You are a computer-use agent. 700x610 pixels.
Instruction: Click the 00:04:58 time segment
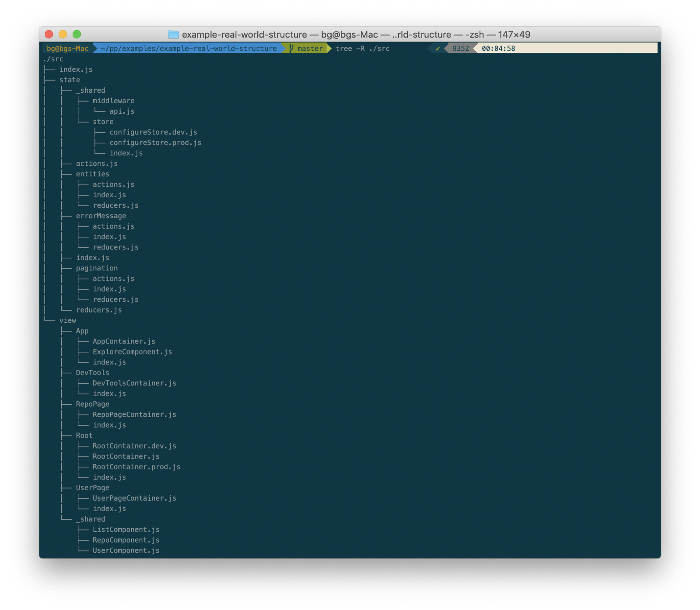click(x=499, y=49)
